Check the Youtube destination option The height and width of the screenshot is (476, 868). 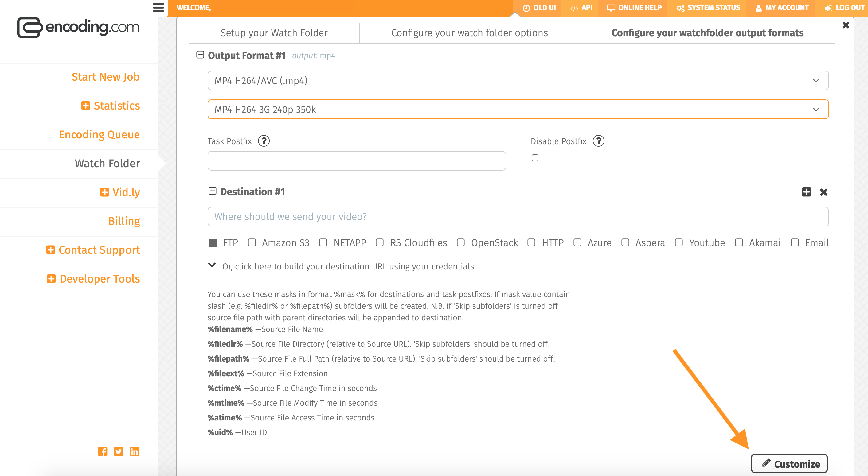(678, 243)
